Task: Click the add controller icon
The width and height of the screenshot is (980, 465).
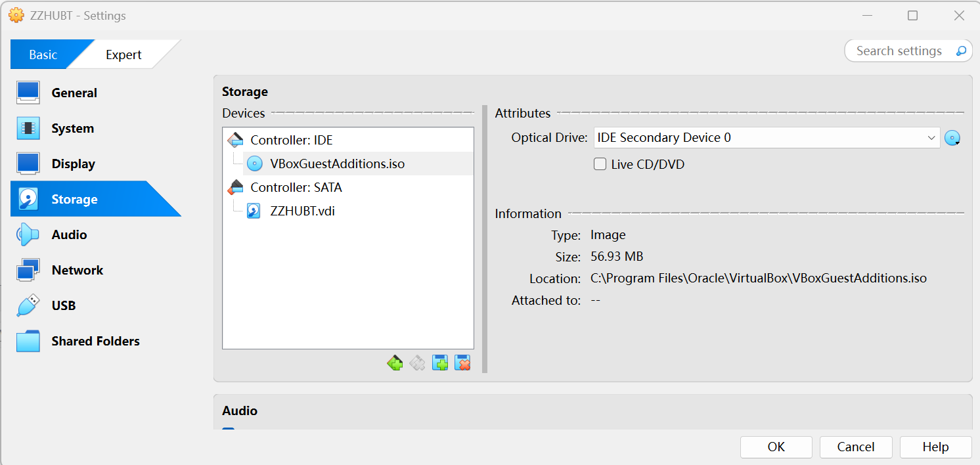Action: 395,363
